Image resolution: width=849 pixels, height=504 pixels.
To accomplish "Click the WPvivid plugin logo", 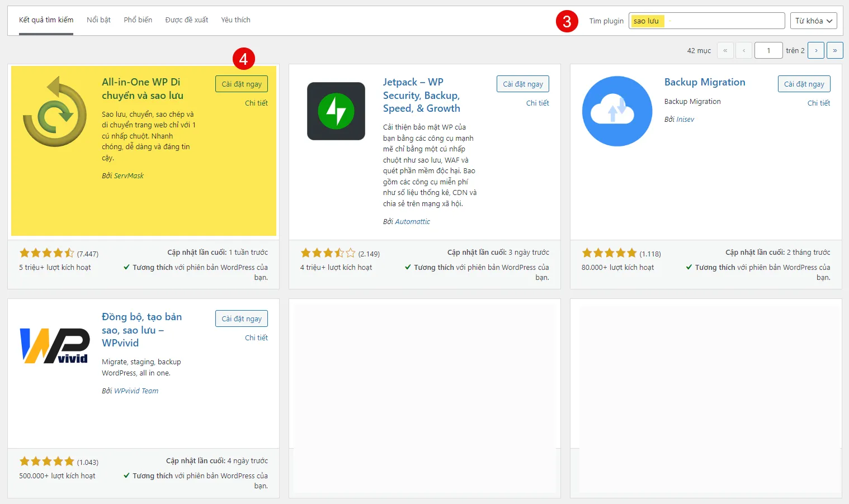I will tap(55, 346).
